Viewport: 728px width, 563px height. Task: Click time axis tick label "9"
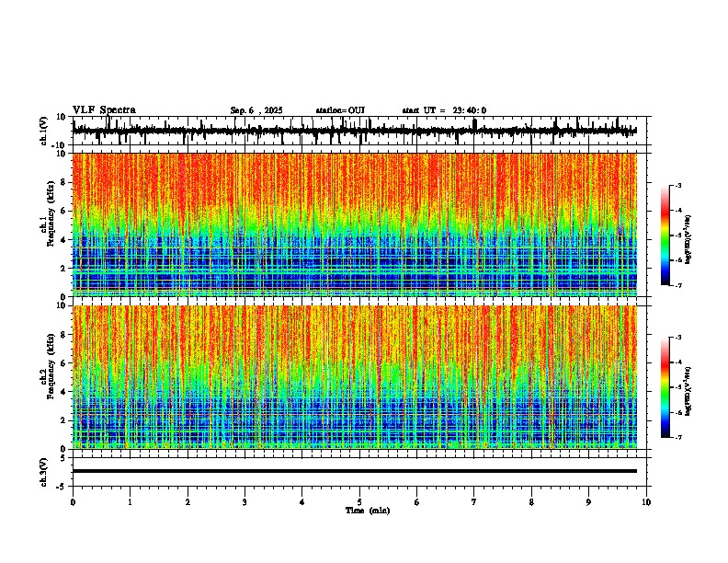point(588,502)
